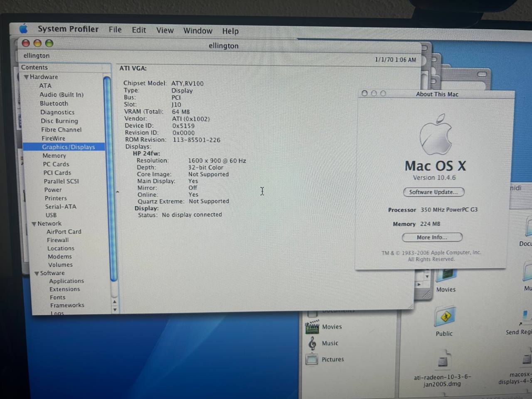Viewport: 532px width, 399px height.
Task: Select Audio (Built In) in the Contents list
Action: [x=62, y=95]
